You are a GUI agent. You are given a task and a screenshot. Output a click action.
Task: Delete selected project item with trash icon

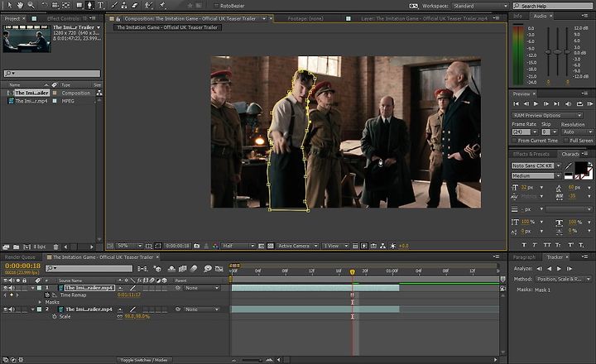tap(56, 247)
